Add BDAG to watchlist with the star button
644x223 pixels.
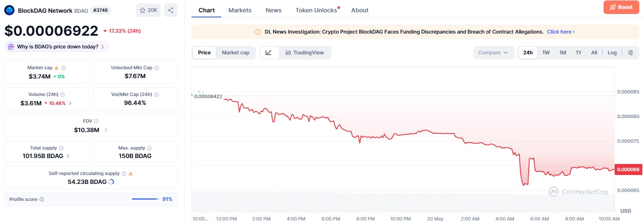coord(148,10)
